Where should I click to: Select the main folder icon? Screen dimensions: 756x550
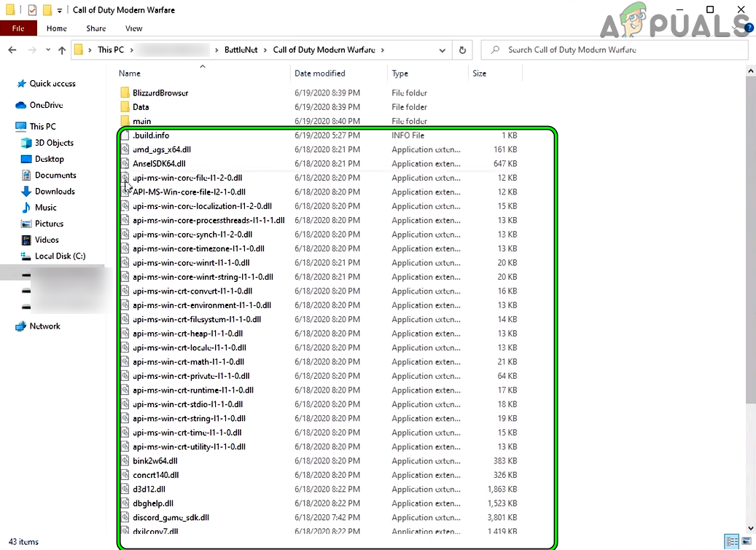point(125,121)
